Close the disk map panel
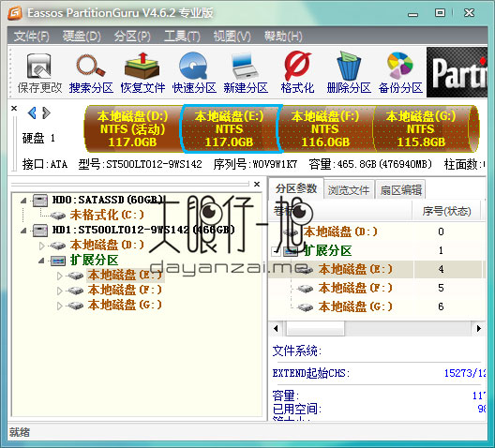The image size is (495, 448). click(14, 108)
